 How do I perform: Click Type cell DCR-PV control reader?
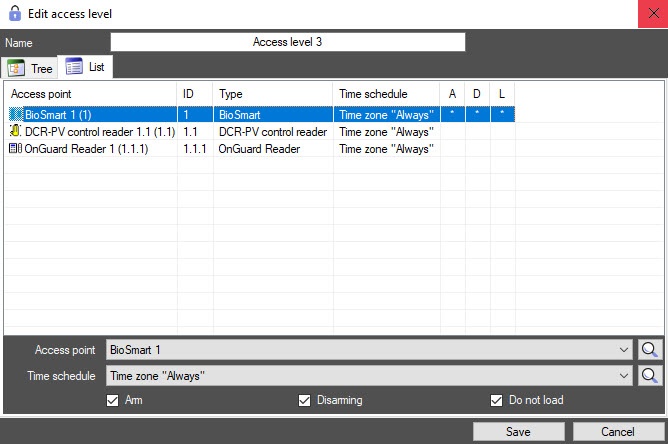pyautogui.click(x=273, y=132)
